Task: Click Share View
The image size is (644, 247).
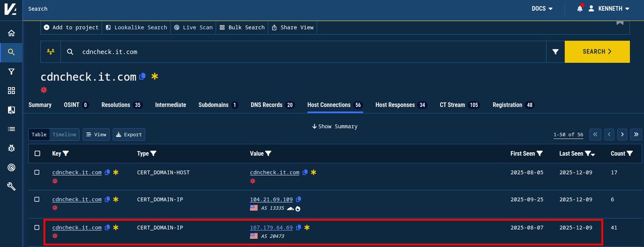Action: click(x=292, y=27)
